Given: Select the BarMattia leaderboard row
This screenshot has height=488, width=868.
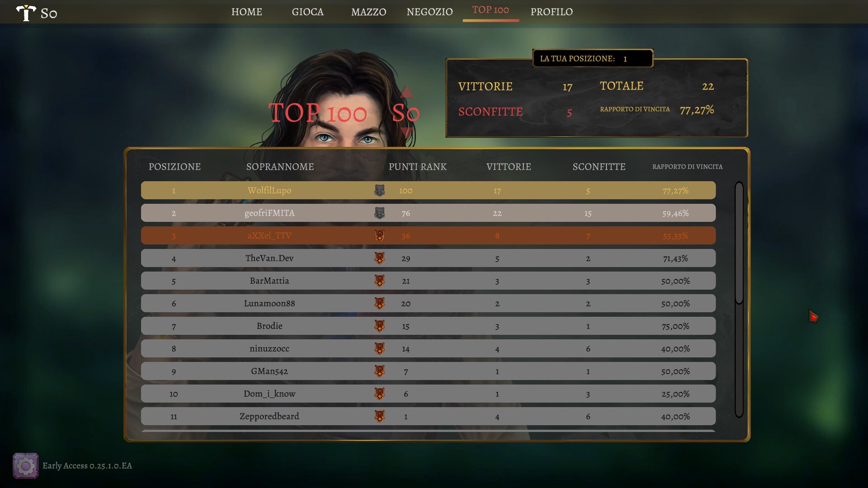Looking at the screenshot, I should coord(428,281).
